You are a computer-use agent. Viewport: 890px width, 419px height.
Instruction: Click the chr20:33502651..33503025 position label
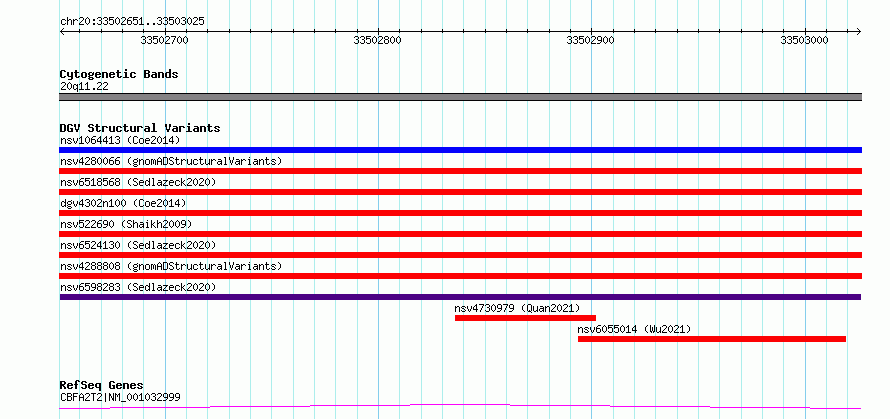point(132,22)
